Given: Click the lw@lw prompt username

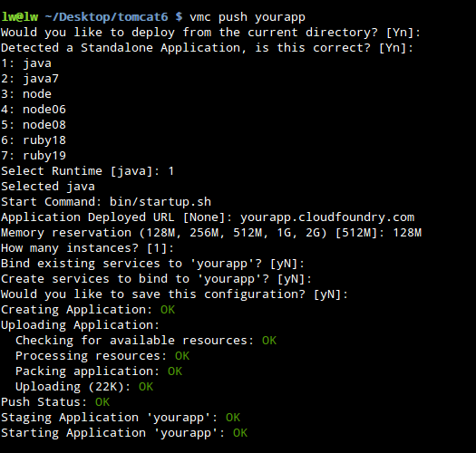Looking at the screenshot, I should pyautogui.click(x=20, y=16).
